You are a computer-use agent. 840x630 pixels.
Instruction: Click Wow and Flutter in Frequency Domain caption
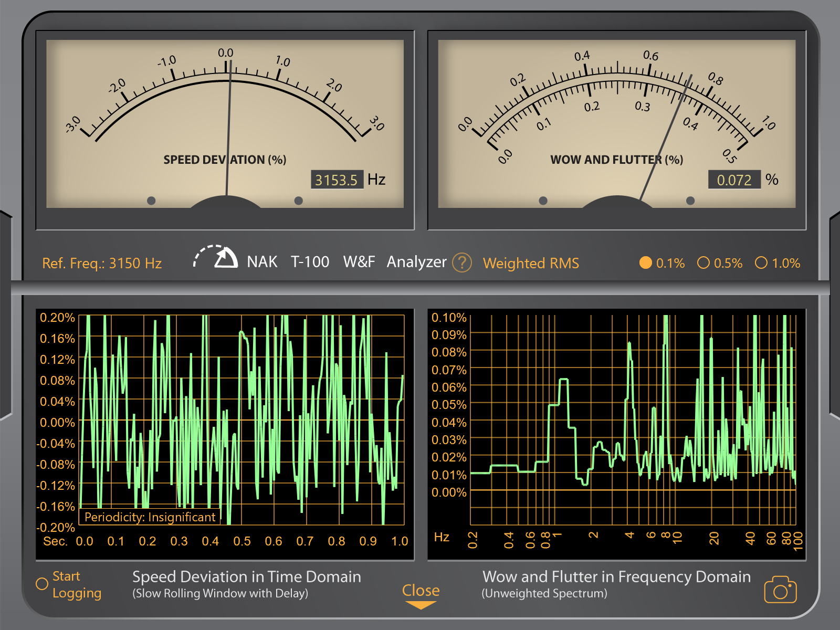[616, 576]
